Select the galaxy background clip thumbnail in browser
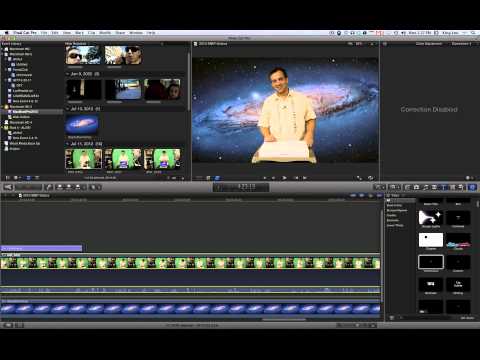 click(x=82, y=124)
